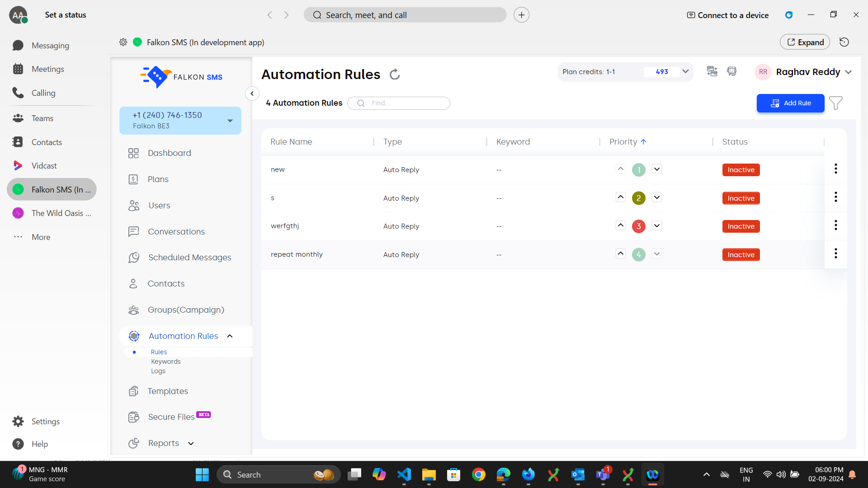This screenshot has width=868, height=488.
Task: Go back with the navigation arrow
Action: pos(270,15)
